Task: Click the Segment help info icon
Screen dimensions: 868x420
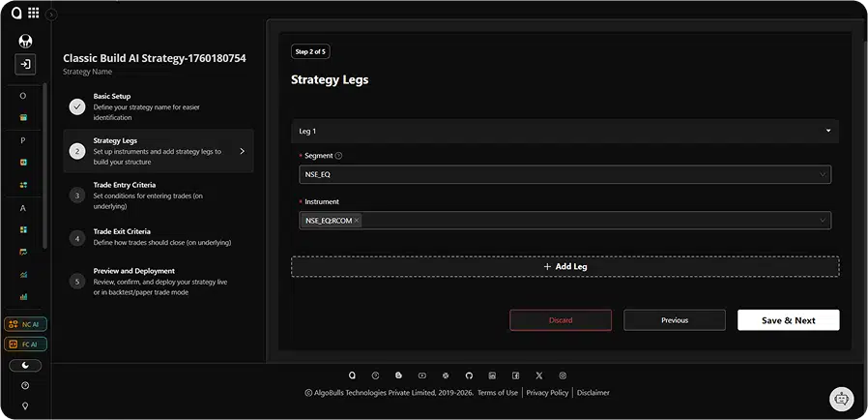Action: tap(338, 156)
